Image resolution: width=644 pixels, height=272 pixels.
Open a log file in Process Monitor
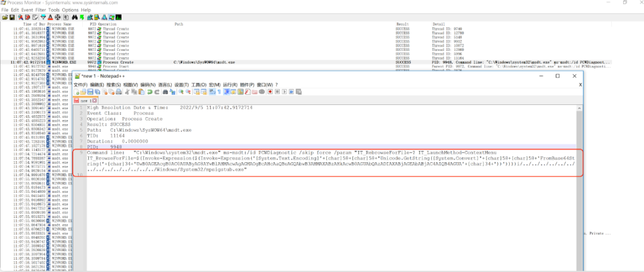pyautogui.click(x=5, y=17)
